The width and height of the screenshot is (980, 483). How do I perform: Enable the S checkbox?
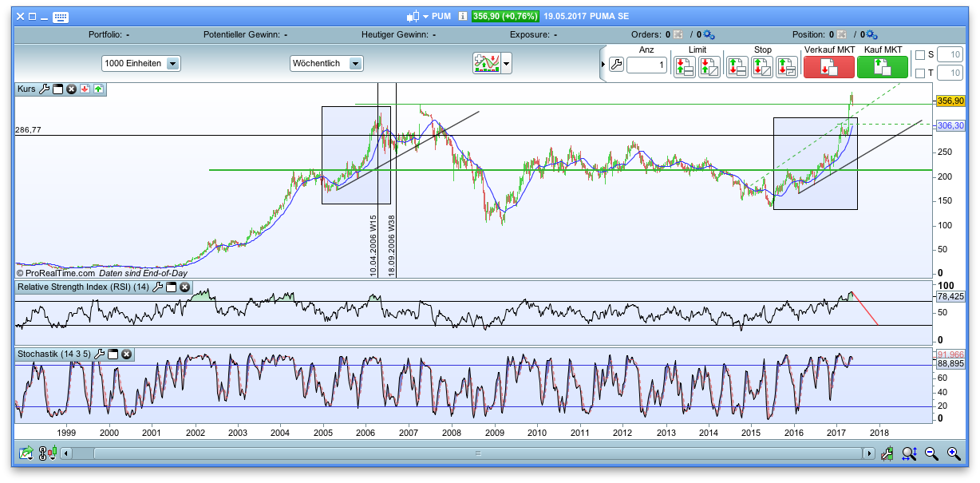[920, 55]
